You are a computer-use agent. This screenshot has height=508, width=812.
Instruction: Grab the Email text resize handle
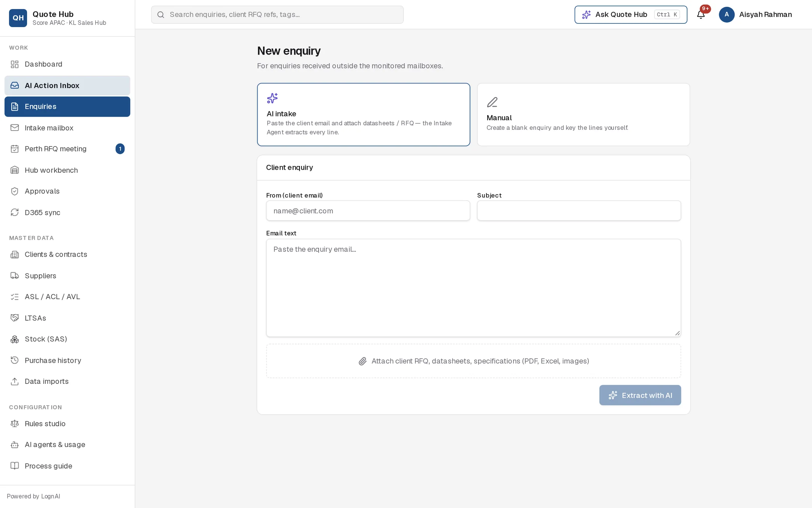[677, 333]
